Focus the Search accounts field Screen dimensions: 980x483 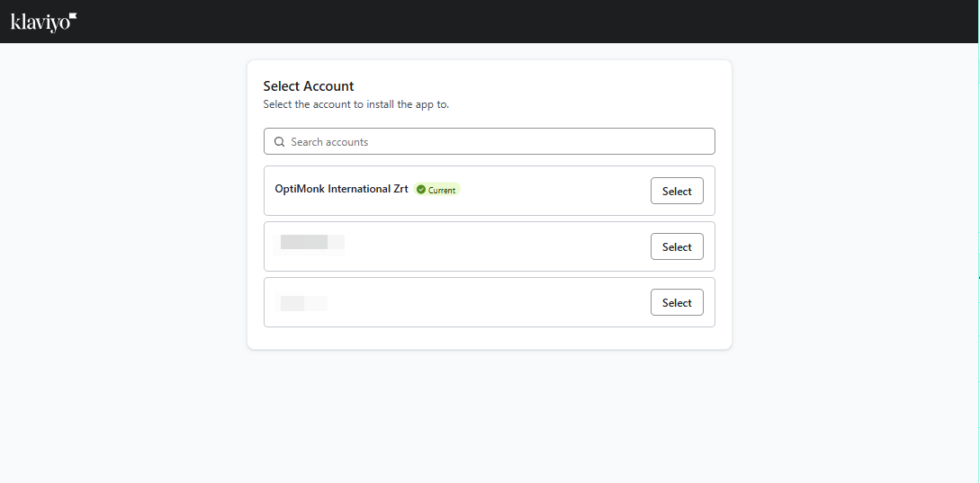[x=490, y=141]
